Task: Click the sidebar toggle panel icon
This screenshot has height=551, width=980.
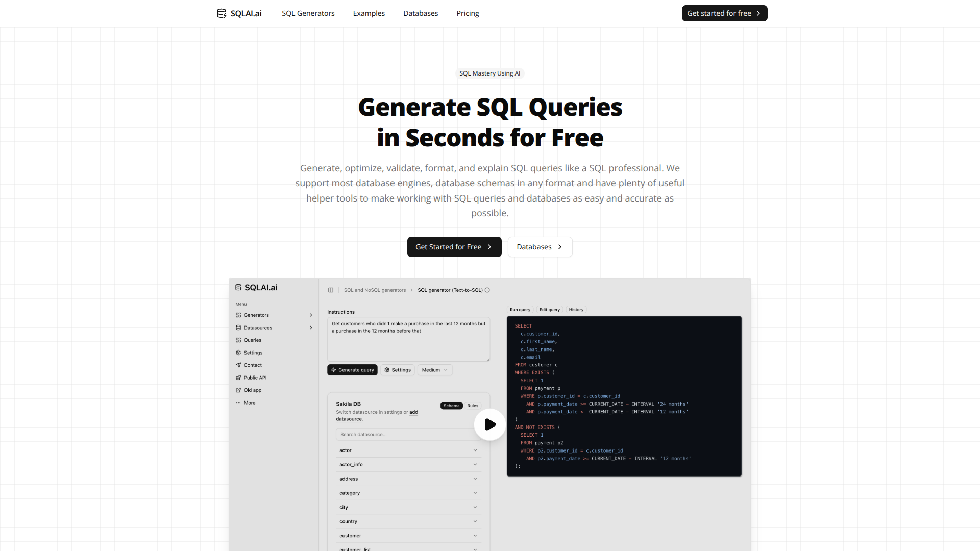Action: [331, 290]
